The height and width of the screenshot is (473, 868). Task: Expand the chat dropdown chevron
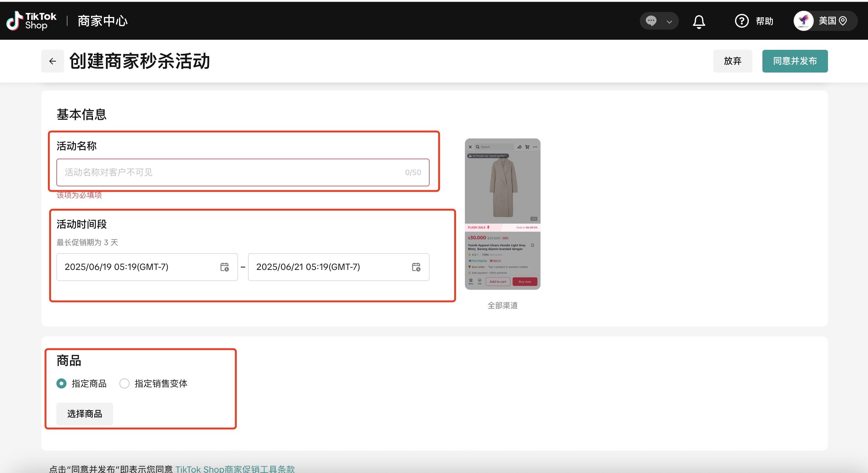point(669,22)
